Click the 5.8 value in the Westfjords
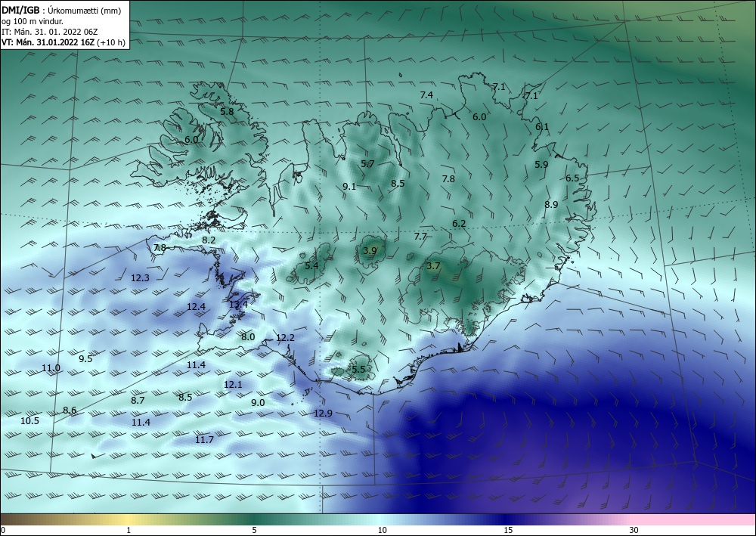The height and width of the screenshot is (536, 756). click(x=227, y=111)
